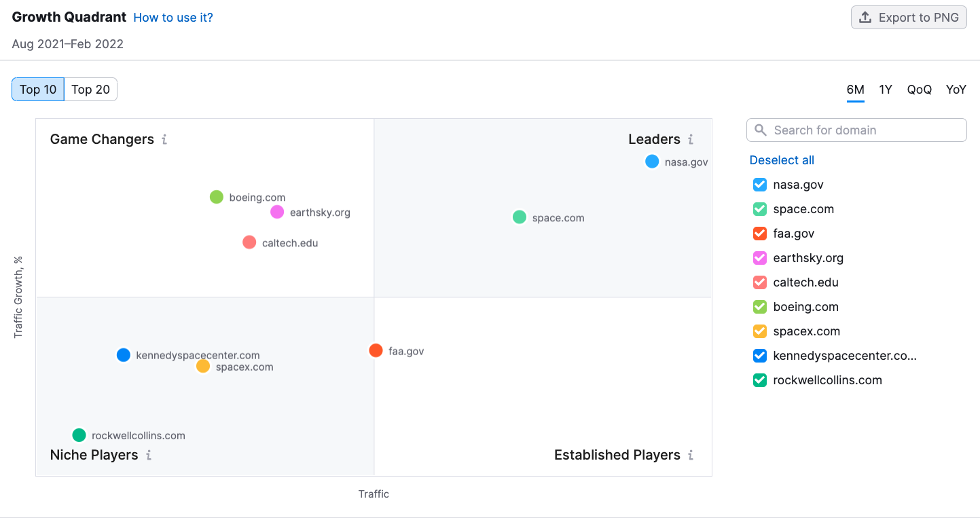Click the Niche Players info icon
The image size is (980, 518).
(x=149, y=455)
